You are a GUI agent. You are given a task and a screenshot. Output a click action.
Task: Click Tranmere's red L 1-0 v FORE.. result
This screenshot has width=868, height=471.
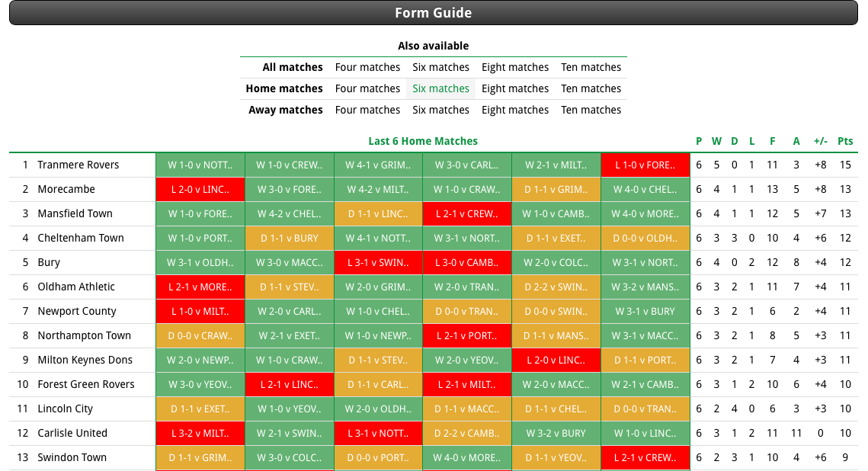click(x=645, y=165)
